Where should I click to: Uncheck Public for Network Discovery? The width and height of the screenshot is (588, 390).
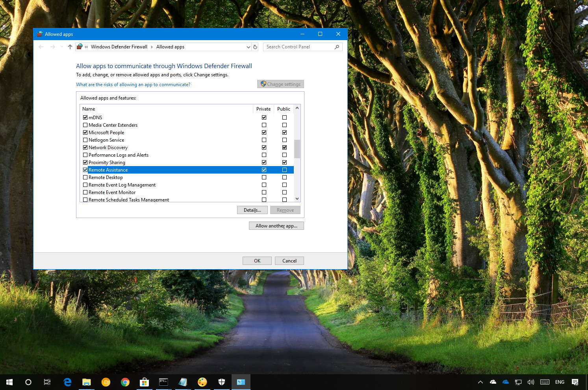pyautogui.click(x=284, y=147)
